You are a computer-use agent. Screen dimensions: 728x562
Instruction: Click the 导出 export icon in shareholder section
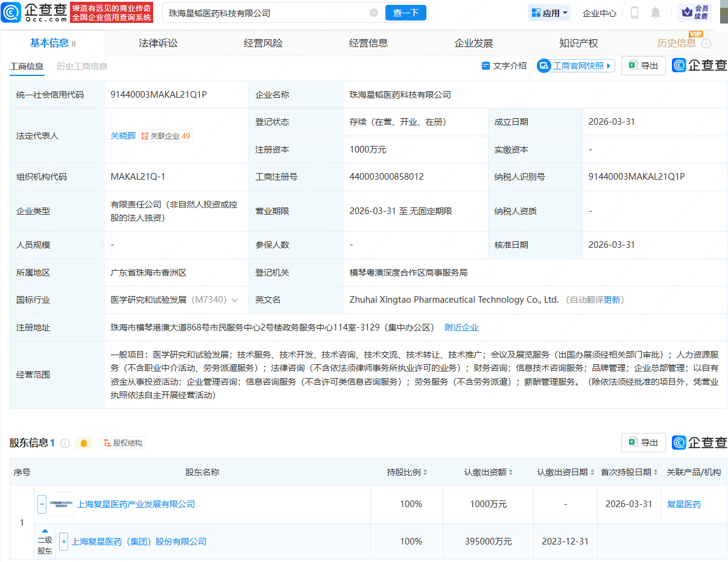[643, 442]
